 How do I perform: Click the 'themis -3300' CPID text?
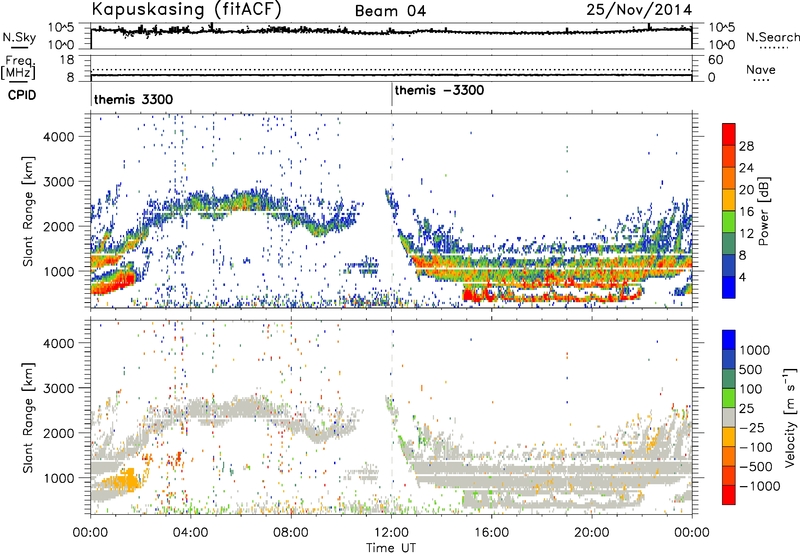pos(439,91)
